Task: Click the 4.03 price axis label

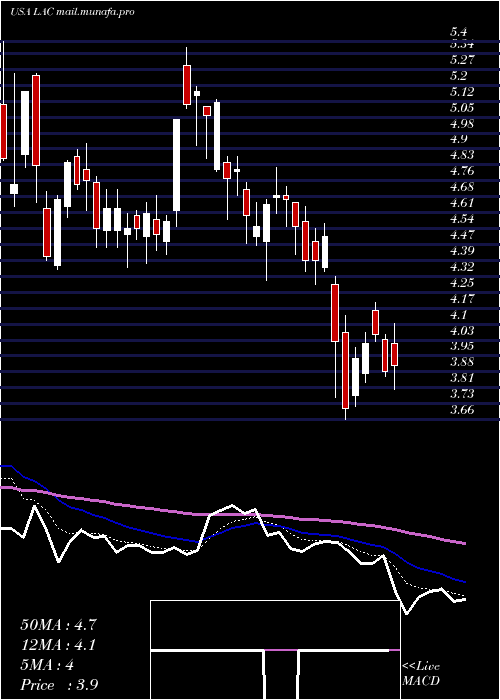Action: (x=462, y=330)
